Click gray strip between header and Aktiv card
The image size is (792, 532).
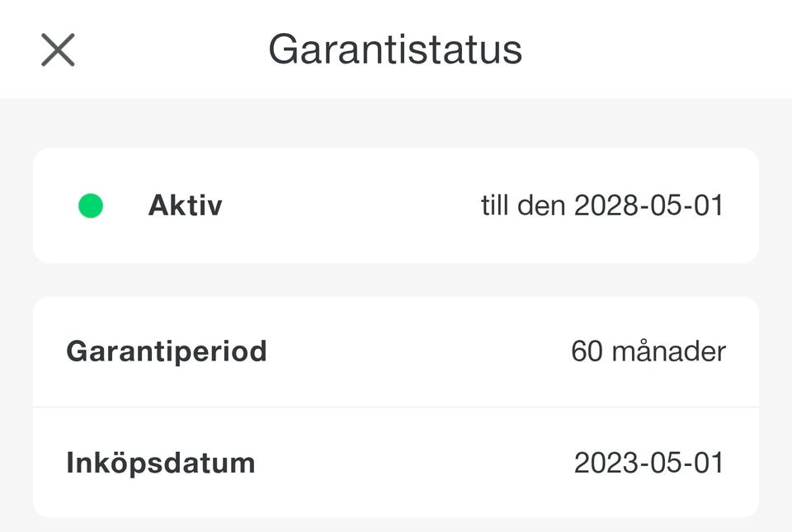[396, 123]
